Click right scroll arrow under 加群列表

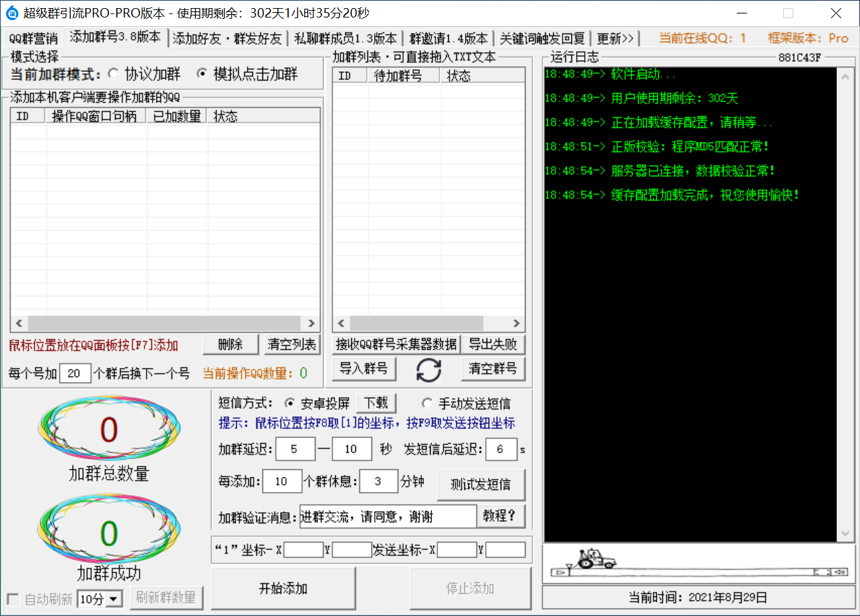[x=516, y=323]
